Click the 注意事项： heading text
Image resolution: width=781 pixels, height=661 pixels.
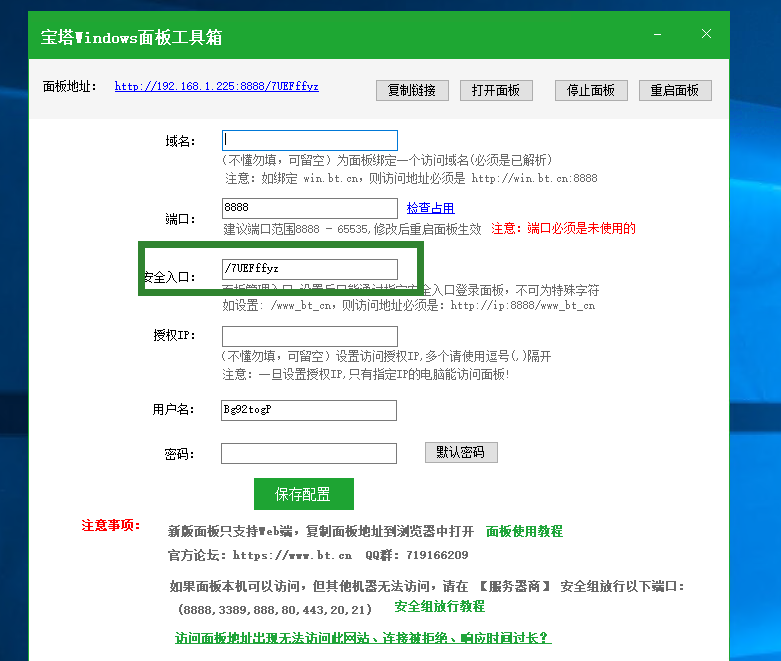[111, 526]
